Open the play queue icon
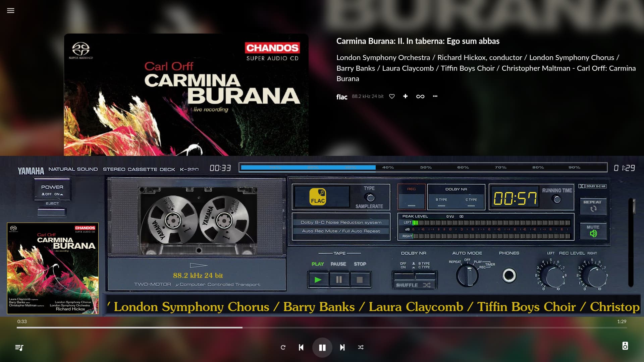The width and height of the screenshot is (644, 362). pyautogui.click(x=19, y=348)
